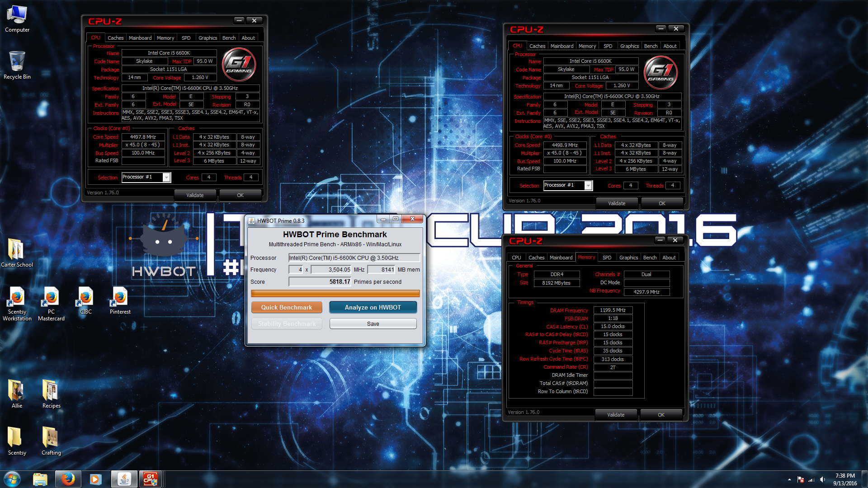Open Firefox from the taskbar
This screenshot has width=868, height=488.
68,479
